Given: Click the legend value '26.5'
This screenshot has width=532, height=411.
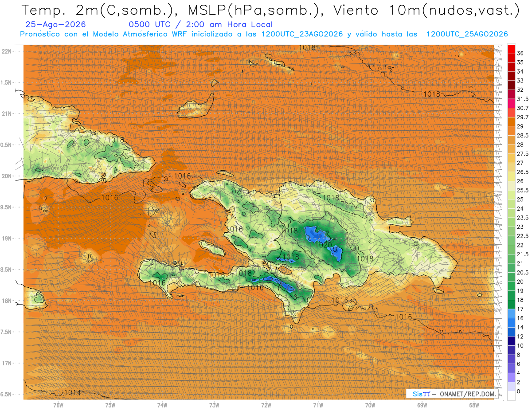Looking at the screenshot, I should 522,172.
